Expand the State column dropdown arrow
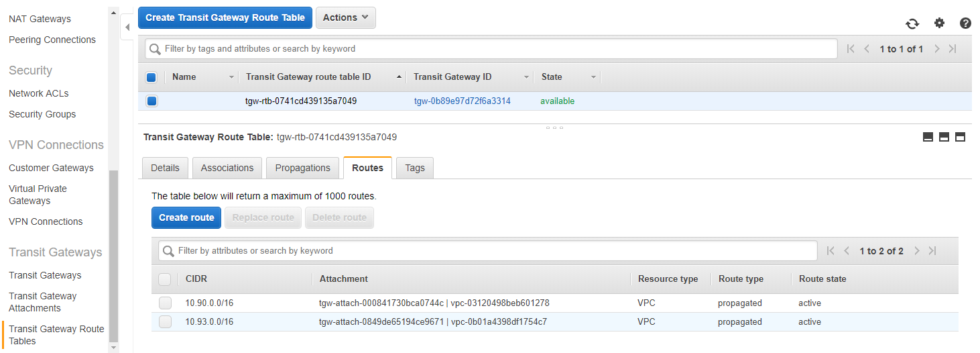 click(x=593, y=78)
